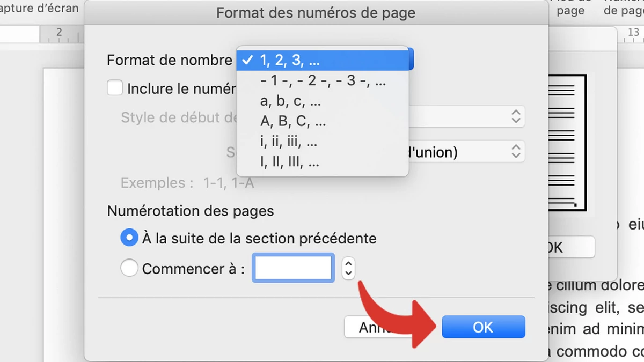This screenshot has height=362, width=644.
Task: Click the page layout preview thumbnail
Action: tap(567, 143)
